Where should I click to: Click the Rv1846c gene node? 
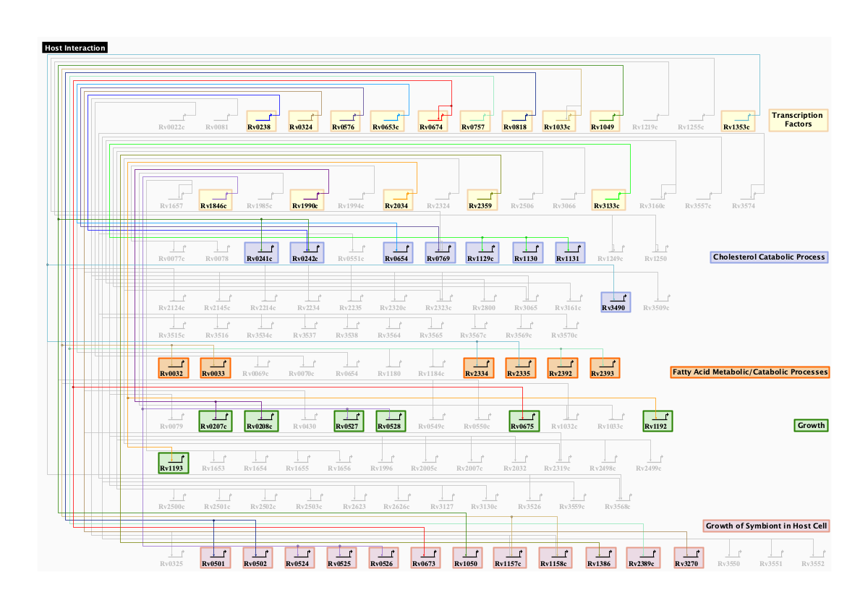pyautogui.click(x=215, y=200)
